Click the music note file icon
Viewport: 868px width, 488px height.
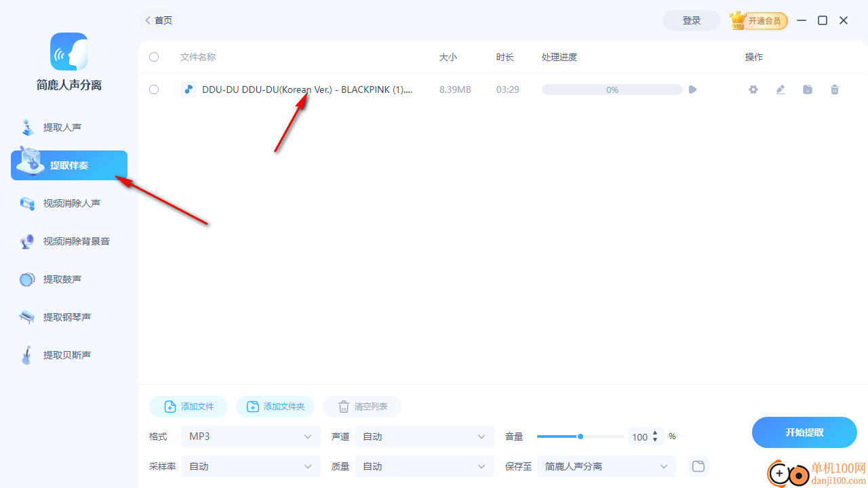click(x=189, y=89)
